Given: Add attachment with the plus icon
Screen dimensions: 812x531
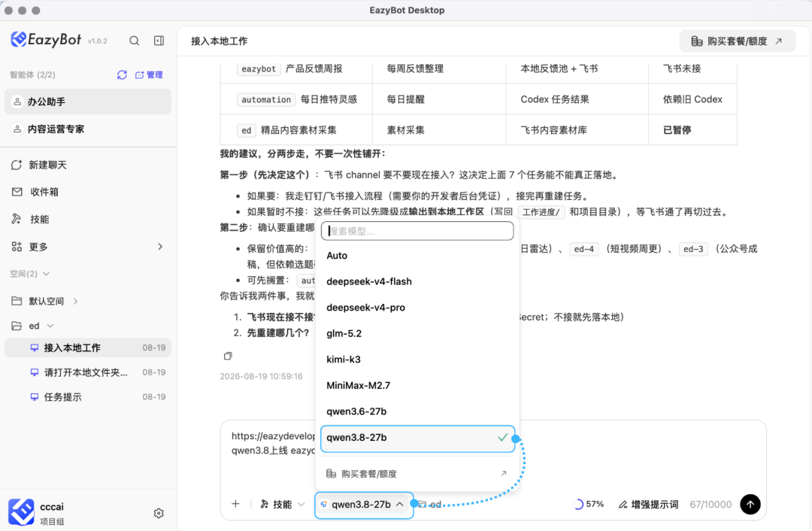Looking at the screenshot, I should (235, 504).
